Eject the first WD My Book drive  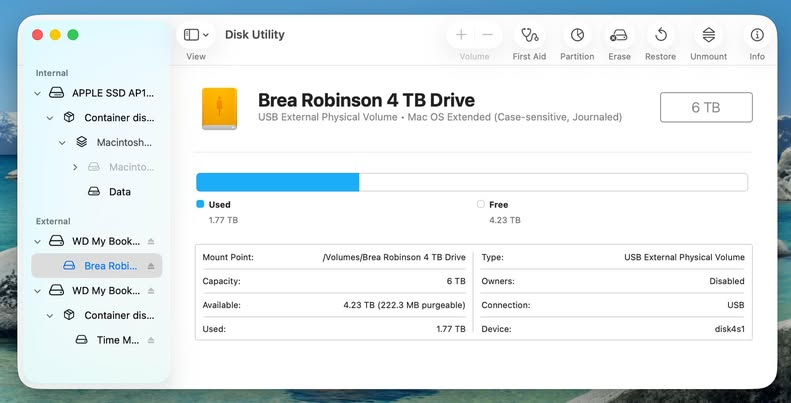point(151,242)
